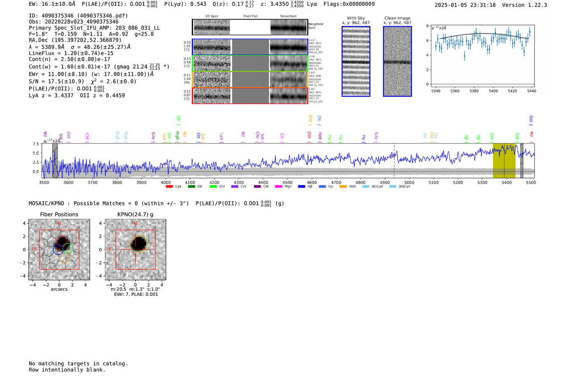Click the hatched gray band near 3550
This screenshot has width=576, height=392.
coord(55,161)
